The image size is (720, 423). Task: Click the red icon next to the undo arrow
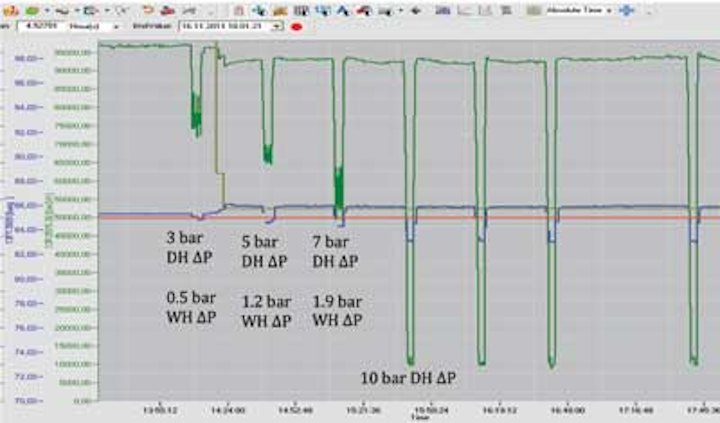168,10
